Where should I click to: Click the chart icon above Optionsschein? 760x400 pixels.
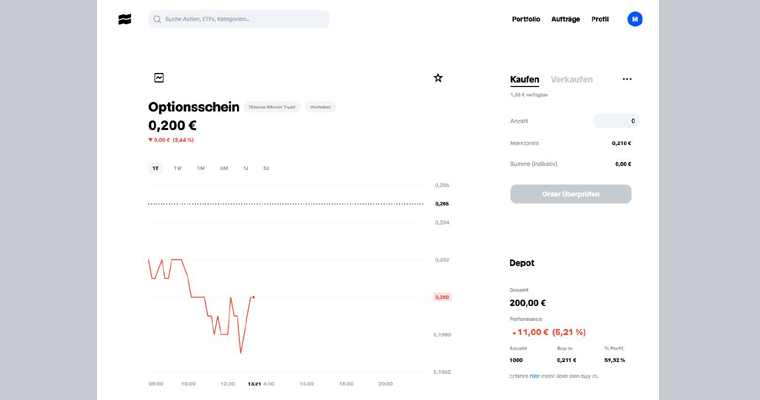click(x=159, y=78)
